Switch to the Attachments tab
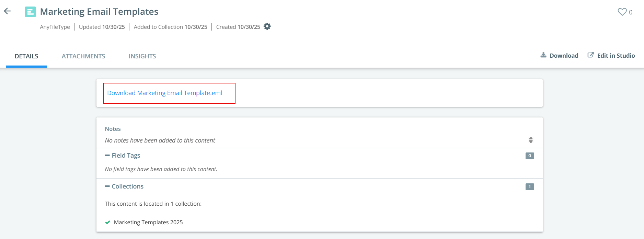 click(83, 56)
